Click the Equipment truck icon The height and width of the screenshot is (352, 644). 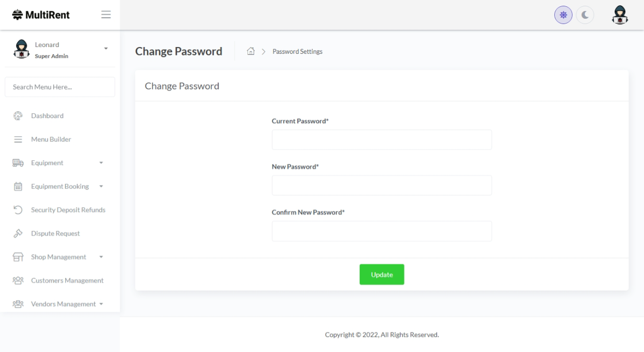click(x=18, y=163)
